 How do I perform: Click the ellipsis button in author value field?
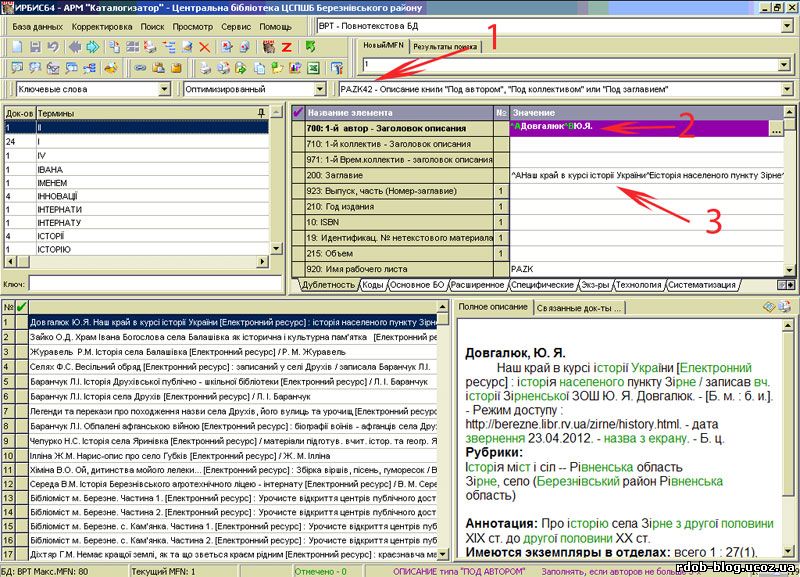[x=776, y=128]
